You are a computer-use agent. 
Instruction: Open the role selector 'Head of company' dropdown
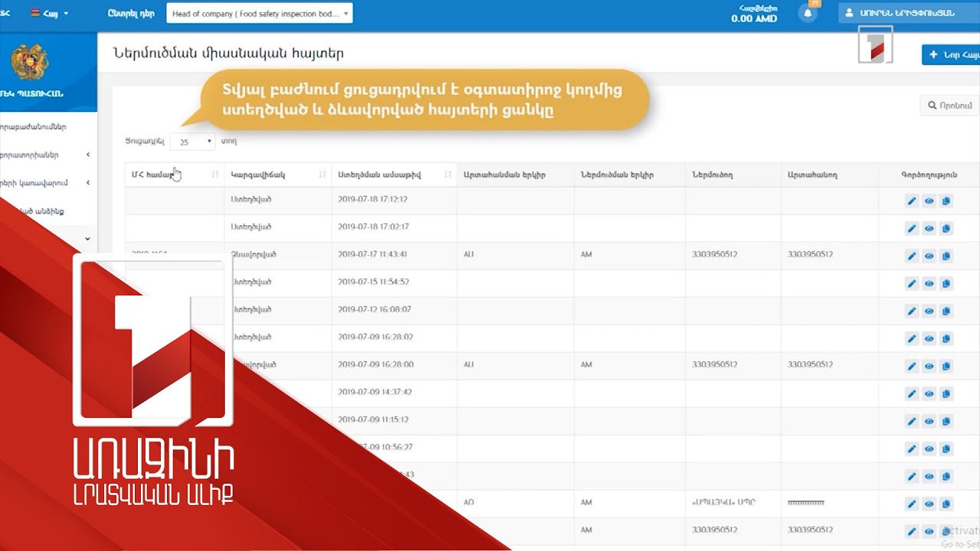click(260, 14)
